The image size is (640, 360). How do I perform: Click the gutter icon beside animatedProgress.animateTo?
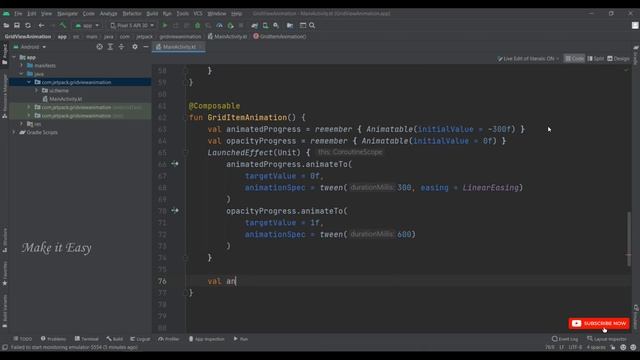pyautogui.click(x=175, y=164)
